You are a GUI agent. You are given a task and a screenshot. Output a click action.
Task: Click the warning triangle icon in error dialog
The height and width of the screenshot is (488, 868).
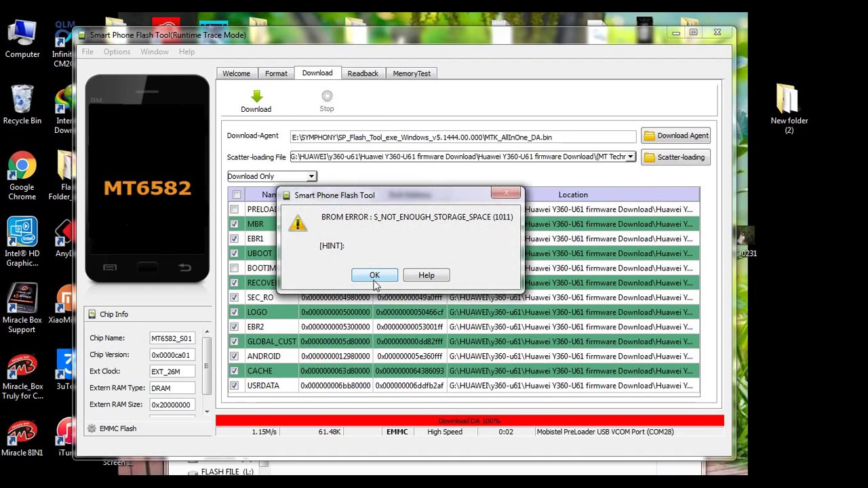coord(298,222)
